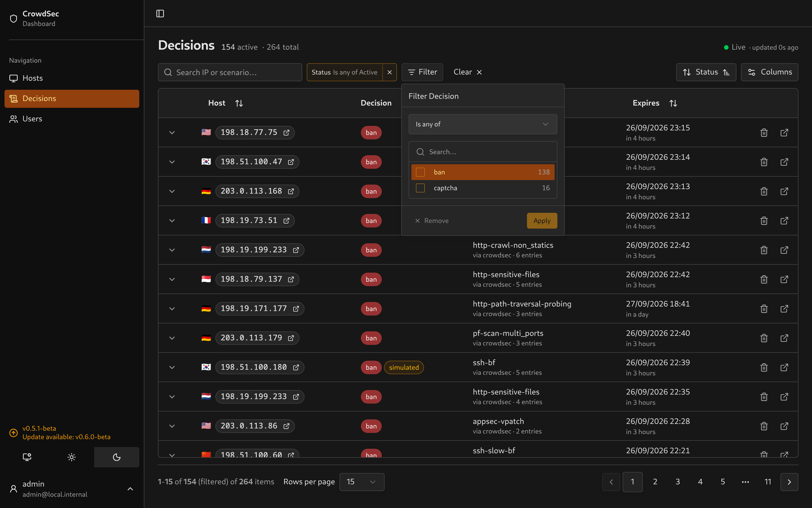Image resolution: width=812 pixels, height=508 pixels.
Task: Switch to light theme sun icon
Action: point(71,457)
